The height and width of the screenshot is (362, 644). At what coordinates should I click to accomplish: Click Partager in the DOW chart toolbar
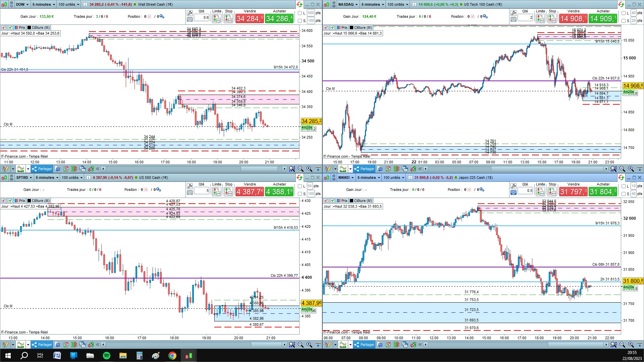(x=42, y=169)
